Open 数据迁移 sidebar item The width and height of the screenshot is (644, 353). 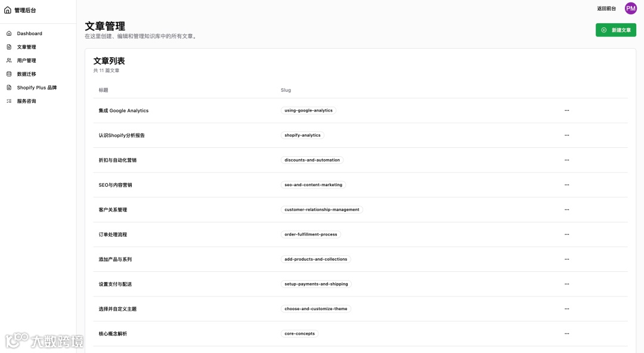[x=26, y=74]
